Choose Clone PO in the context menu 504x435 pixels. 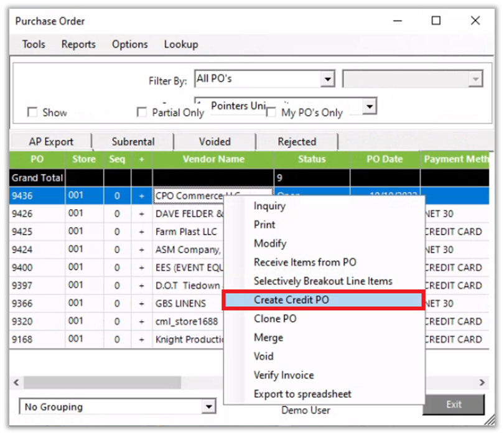275,319
